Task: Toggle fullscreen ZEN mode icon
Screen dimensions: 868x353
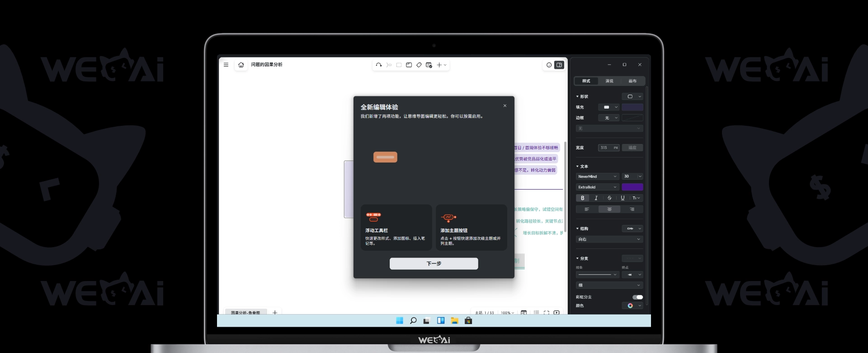Action: pyautogui.click(x=547, y=312)
